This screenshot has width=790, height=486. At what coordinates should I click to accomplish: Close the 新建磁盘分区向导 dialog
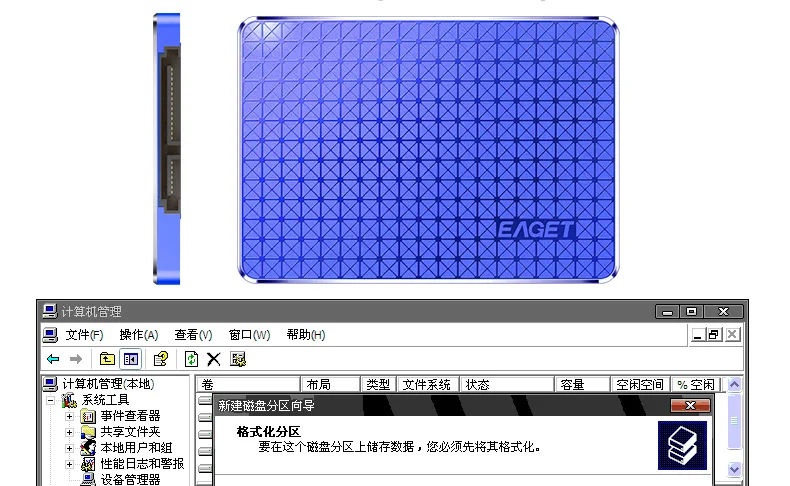click(690, 405)
